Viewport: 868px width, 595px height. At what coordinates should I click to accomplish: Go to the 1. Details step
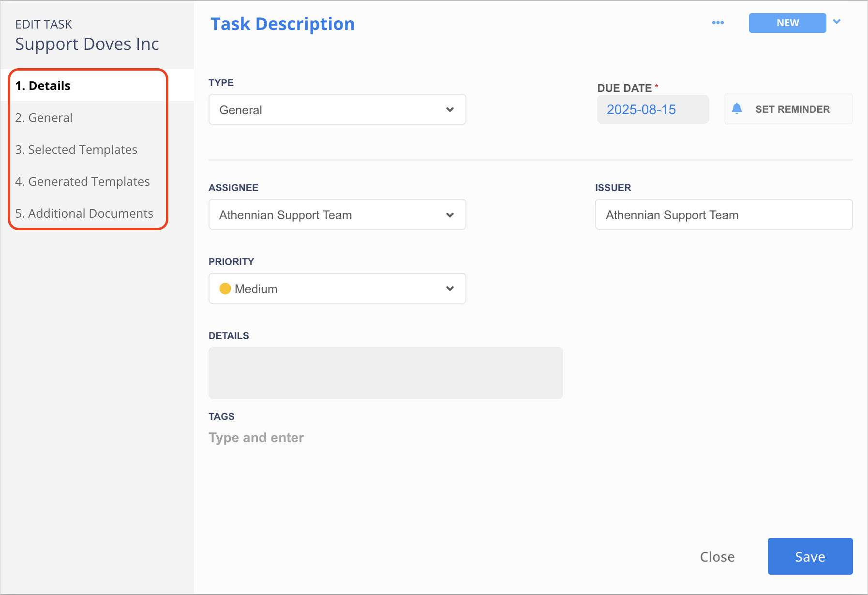click(x=43, y=86)
